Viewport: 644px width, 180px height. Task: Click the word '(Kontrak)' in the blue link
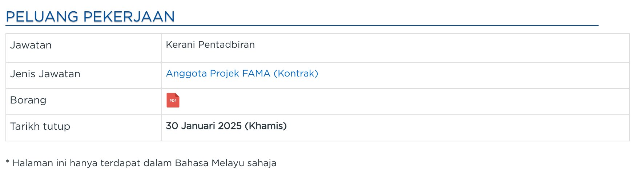tap(296, 74)
